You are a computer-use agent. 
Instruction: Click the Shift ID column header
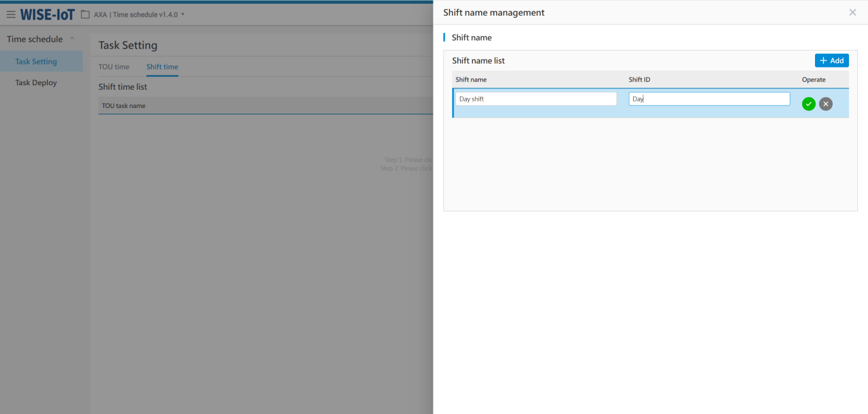tap(639, 80)
